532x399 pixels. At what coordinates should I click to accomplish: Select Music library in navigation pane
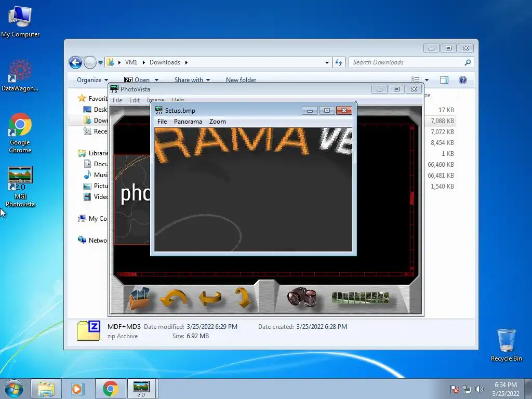pyautogui.click(x=96, y=175)
